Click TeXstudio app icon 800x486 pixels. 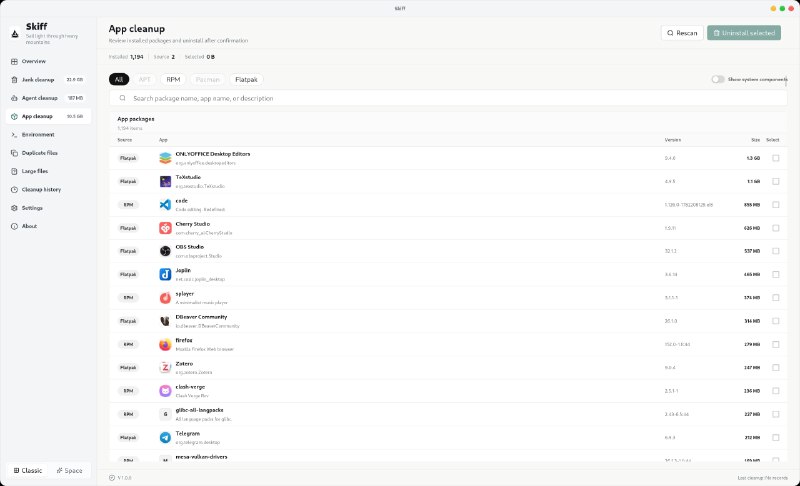click(x=165, y=182)
